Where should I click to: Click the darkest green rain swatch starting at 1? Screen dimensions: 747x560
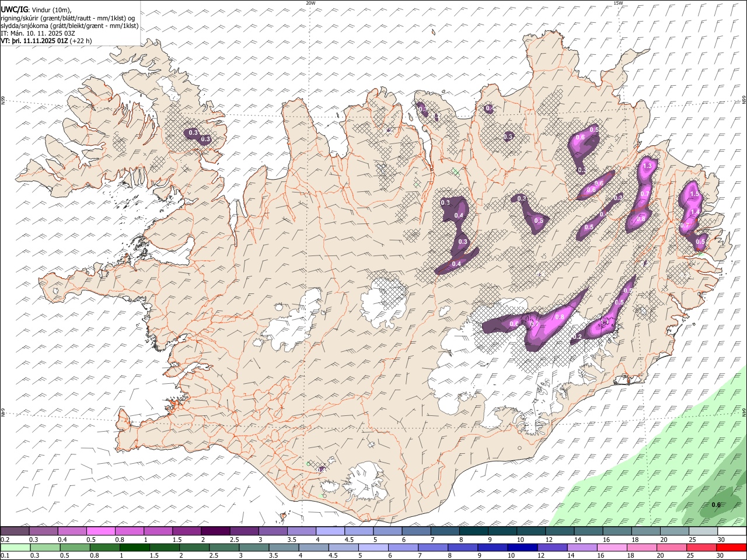point(134,547)
